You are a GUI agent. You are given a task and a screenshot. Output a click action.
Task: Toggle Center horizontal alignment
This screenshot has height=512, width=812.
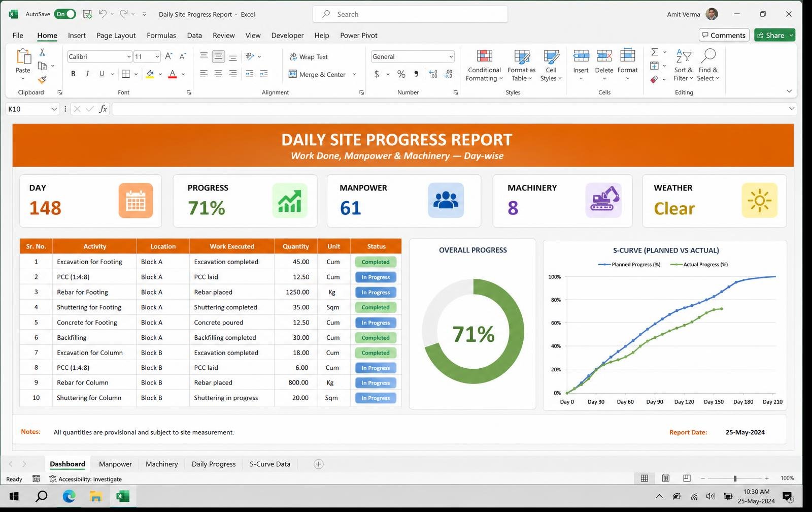click(218, 74)
